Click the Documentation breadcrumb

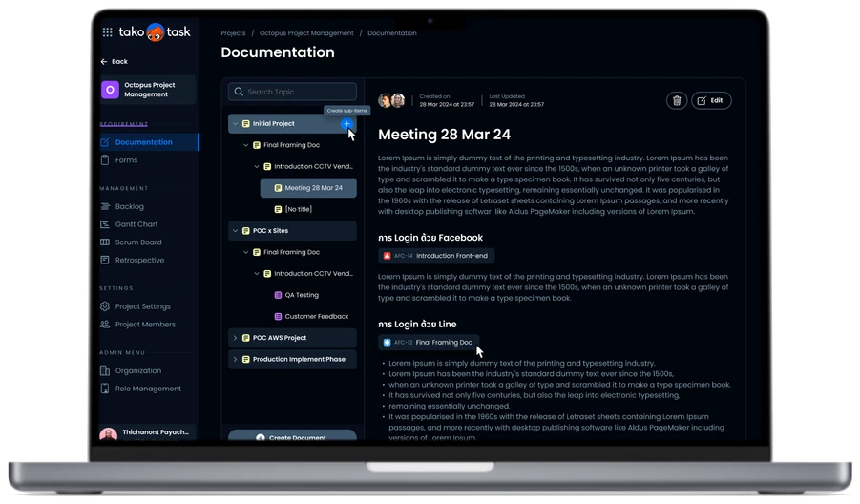(x=391, y=33)
